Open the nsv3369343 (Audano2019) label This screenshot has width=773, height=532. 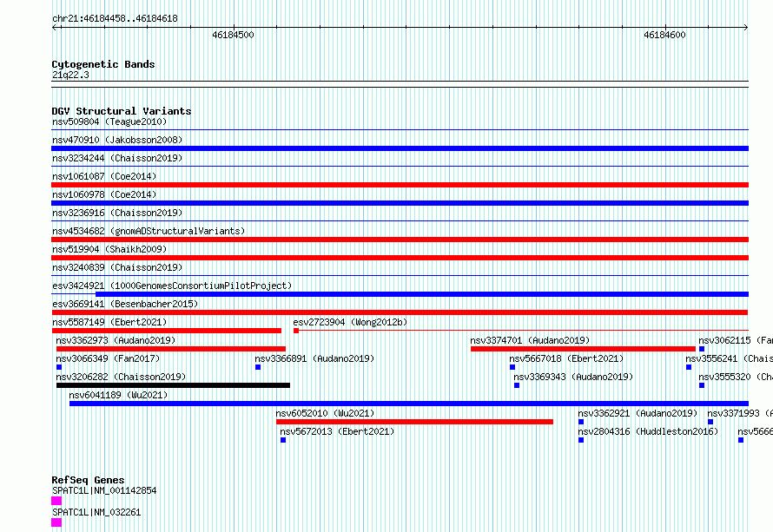pos(573,377)
